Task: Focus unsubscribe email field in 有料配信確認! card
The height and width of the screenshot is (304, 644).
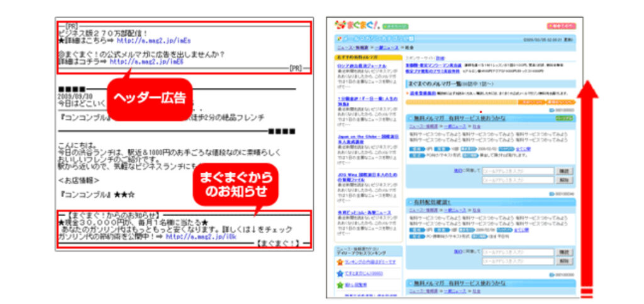Action: [518, 261]
